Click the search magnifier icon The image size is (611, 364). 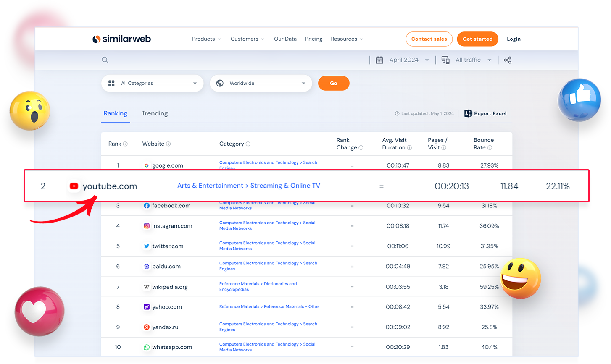click(105, 60)
